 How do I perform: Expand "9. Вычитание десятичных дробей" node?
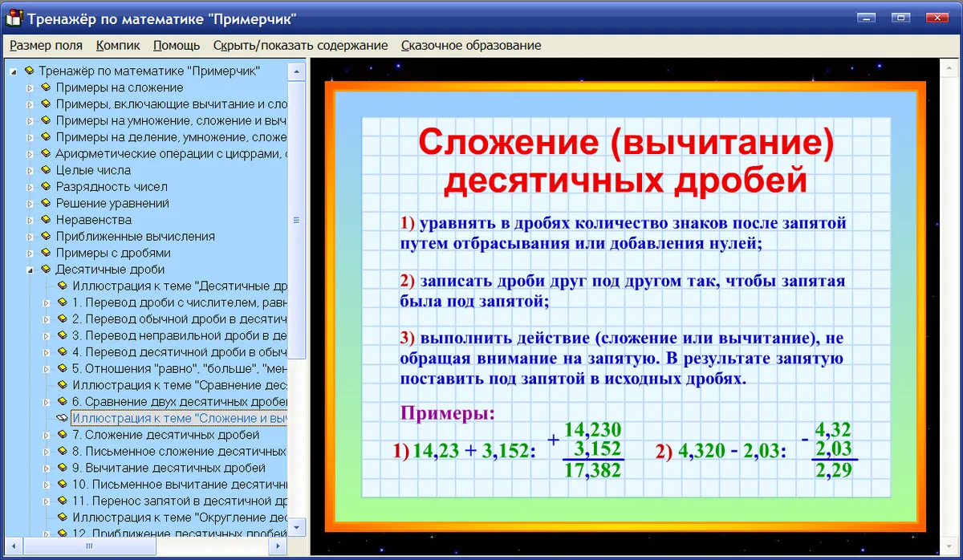47,468
